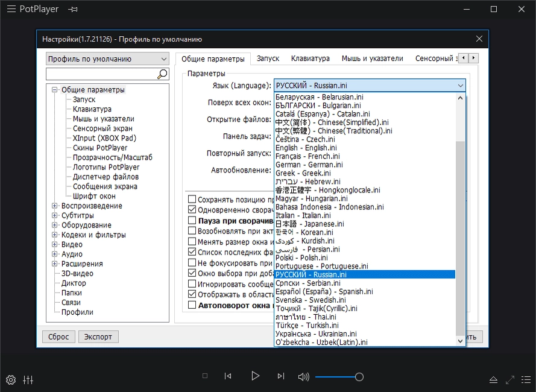Screen dimensions: 536x392
Task: Mute sound with the speaker icon
Action: [x=303, y=376]
